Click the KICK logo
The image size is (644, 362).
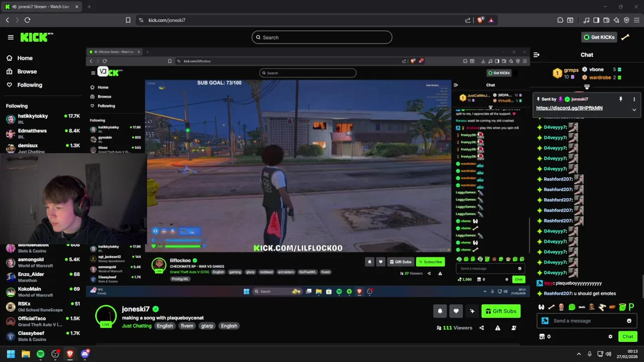[x=36, y=37]
